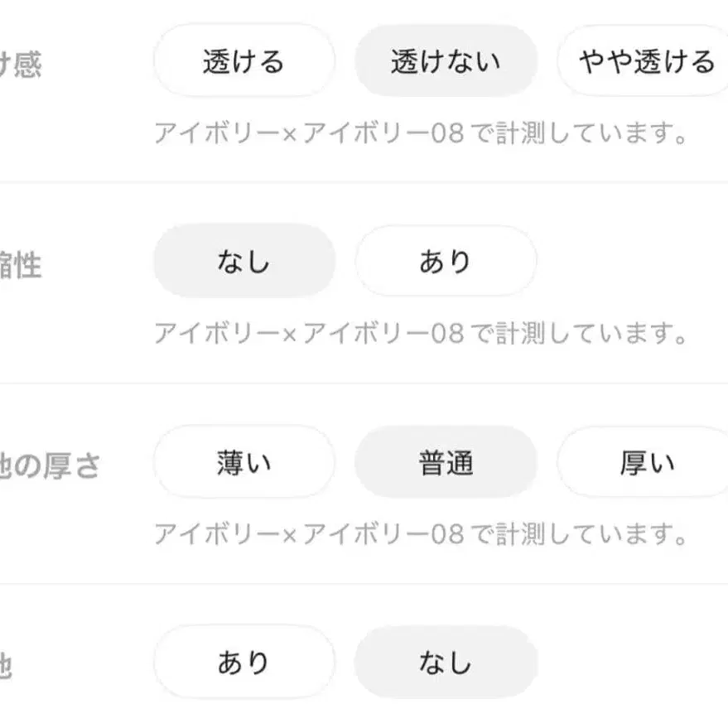Select なし for 伸縮性 stretchiness

point(243,261)
